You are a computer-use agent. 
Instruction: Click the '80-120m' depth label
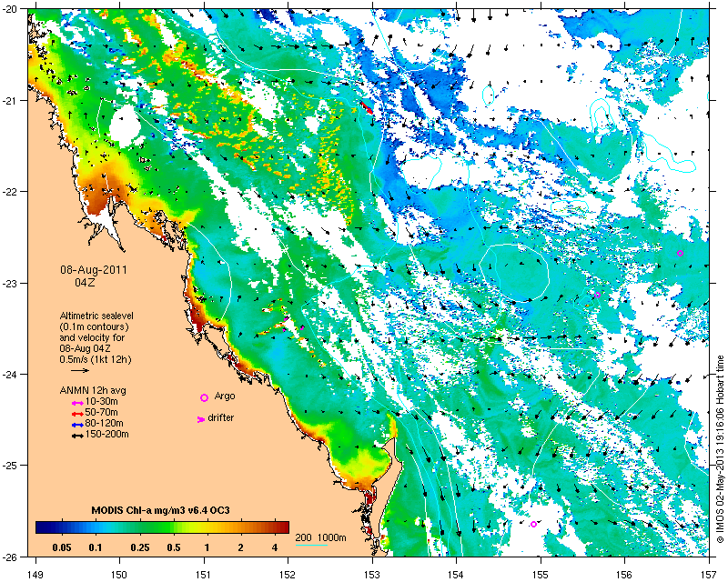point(105,423)
